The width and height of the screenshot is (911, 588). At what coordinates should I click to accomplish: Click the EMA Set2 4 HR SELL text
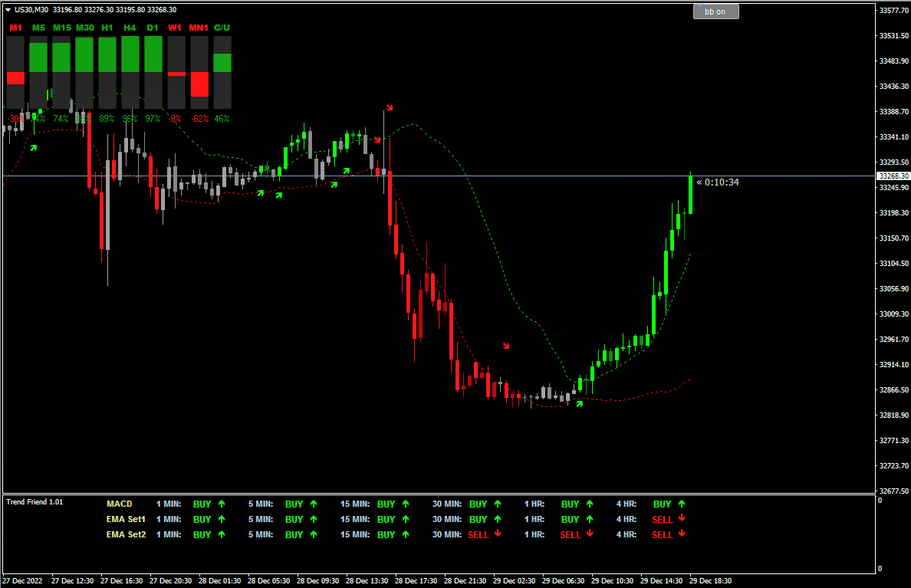point(663,534)
